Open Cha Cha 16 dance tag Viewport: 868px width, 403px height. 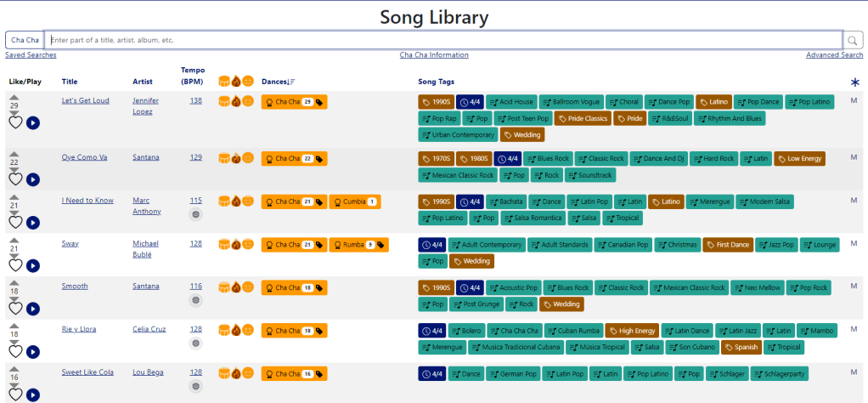[295, 373]
